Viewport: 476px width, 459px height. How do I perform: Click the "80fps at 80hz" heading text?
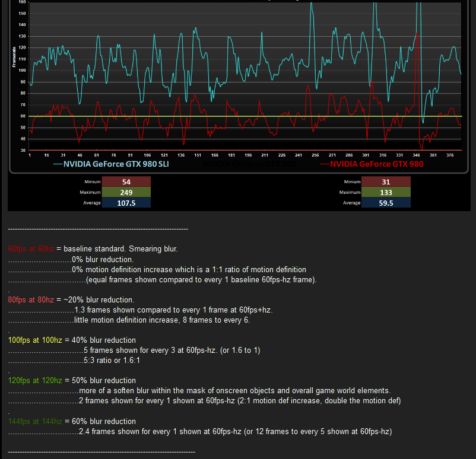pos(31,300)
